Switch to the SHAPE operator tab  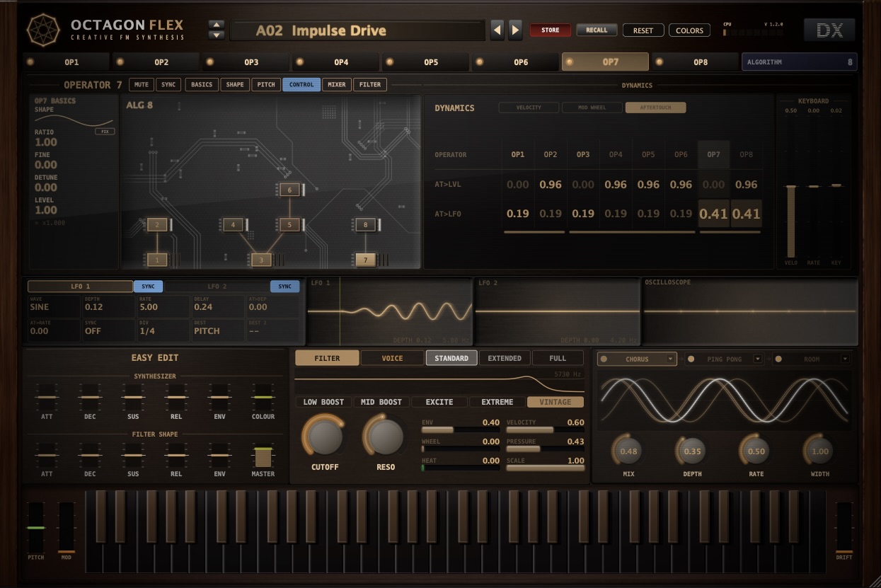235,85
